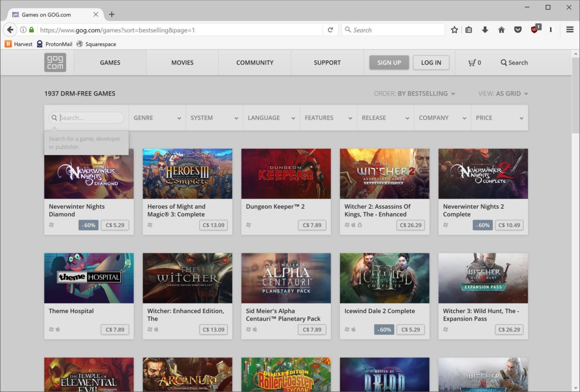Open the ProtonMail bookmark
Image resolution: width=580 pixels, height=392 pixels.
point(55,44)
